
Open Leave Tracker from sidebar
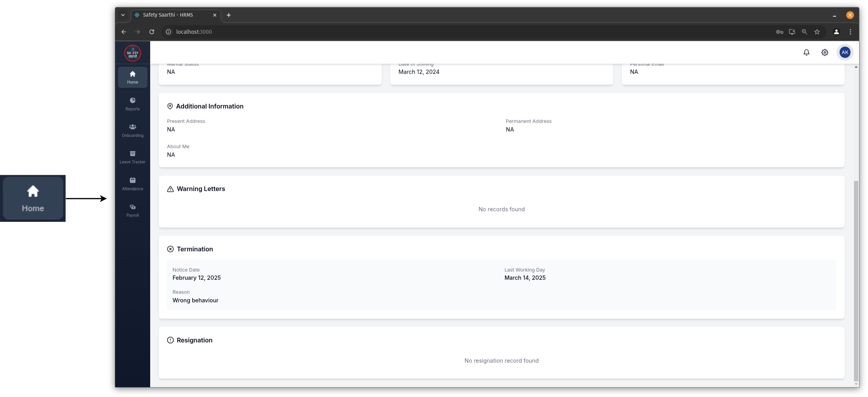132,157
